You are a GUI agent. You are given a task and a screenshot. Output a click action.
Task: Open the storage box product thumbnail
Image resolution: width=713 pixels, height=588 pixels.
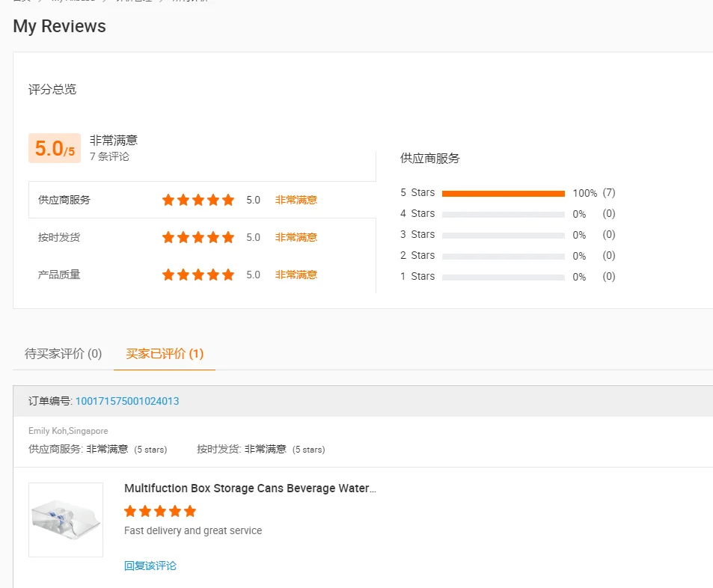click(66, 520)
